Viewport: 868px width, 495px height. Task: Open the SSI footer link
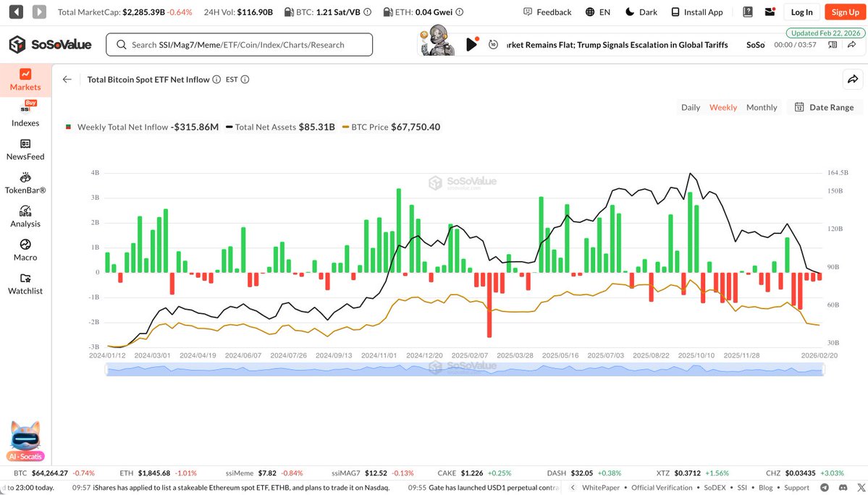pos(742,487)
